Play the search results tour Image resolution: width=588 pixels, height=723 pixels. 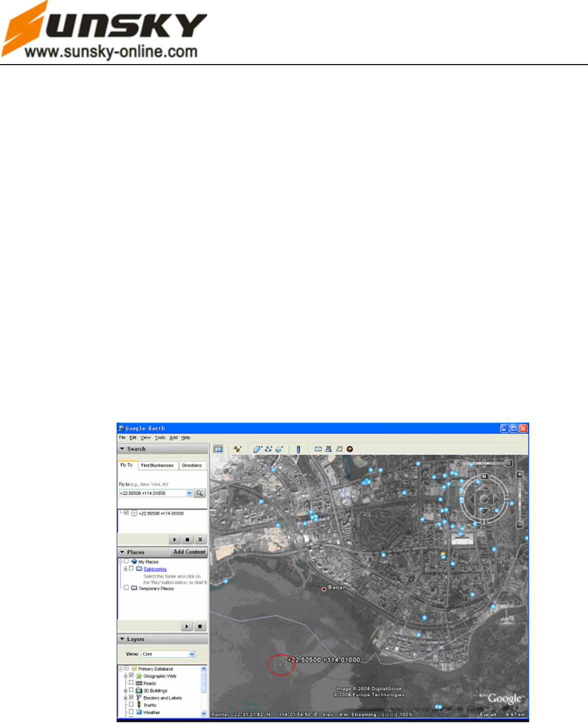click(x=174, y=540)
